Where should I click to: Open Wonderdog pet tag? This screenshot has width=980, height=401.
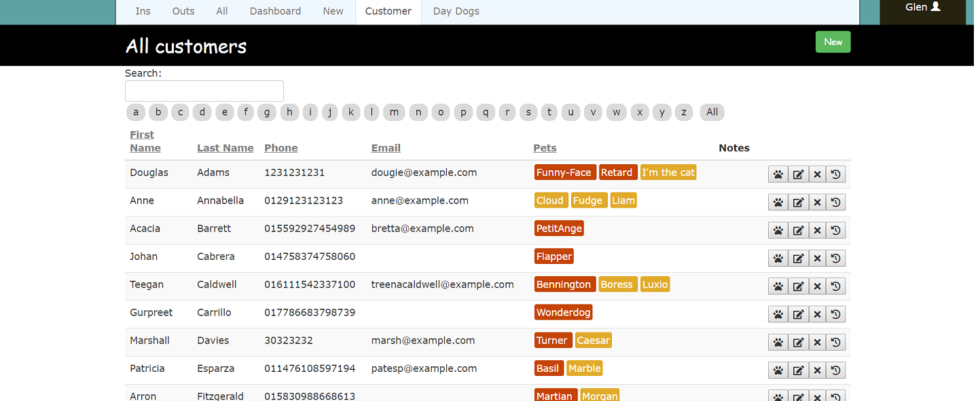[563, 312]
